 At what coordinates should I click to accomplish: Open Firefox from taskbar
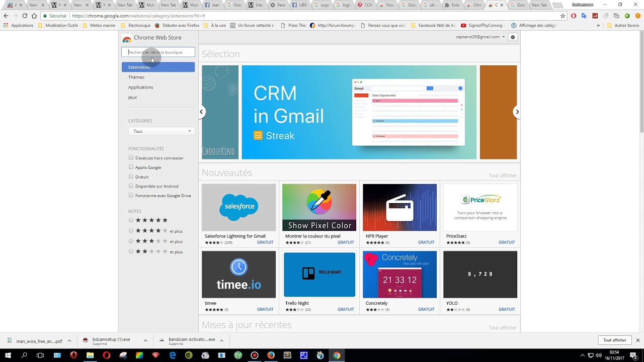(x=271, y=355)
